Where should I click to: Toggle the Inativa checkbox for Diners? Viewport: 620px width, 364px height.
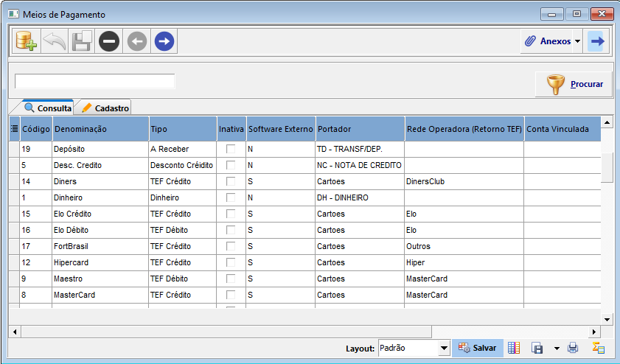point(231,181)
